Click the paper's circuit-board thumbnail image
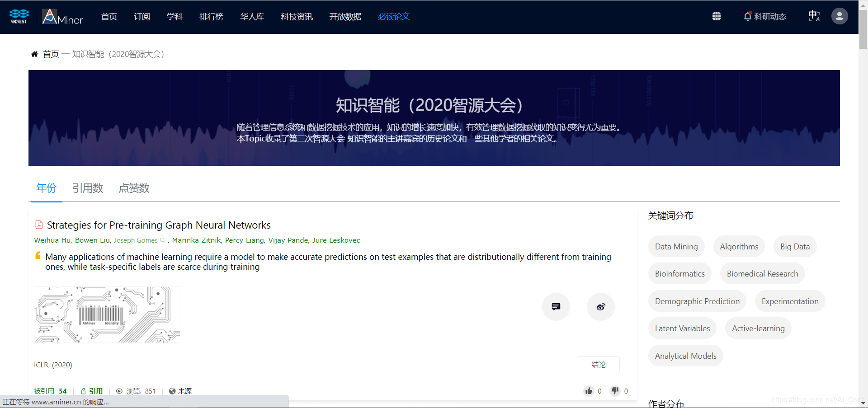Screen dimensions: 868x408 click(x=107, y=314)
